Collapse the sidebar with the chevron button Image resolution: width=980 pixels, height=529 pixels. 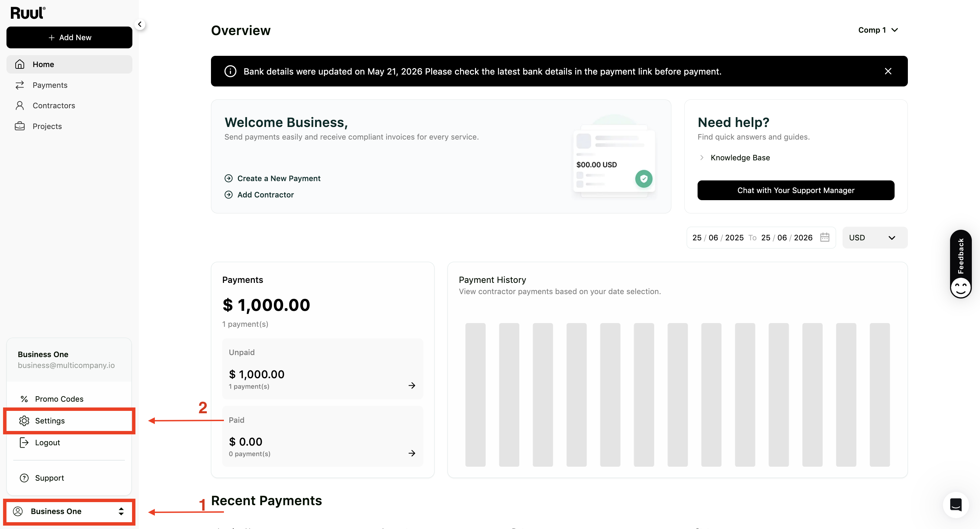(x=140, y=25)
